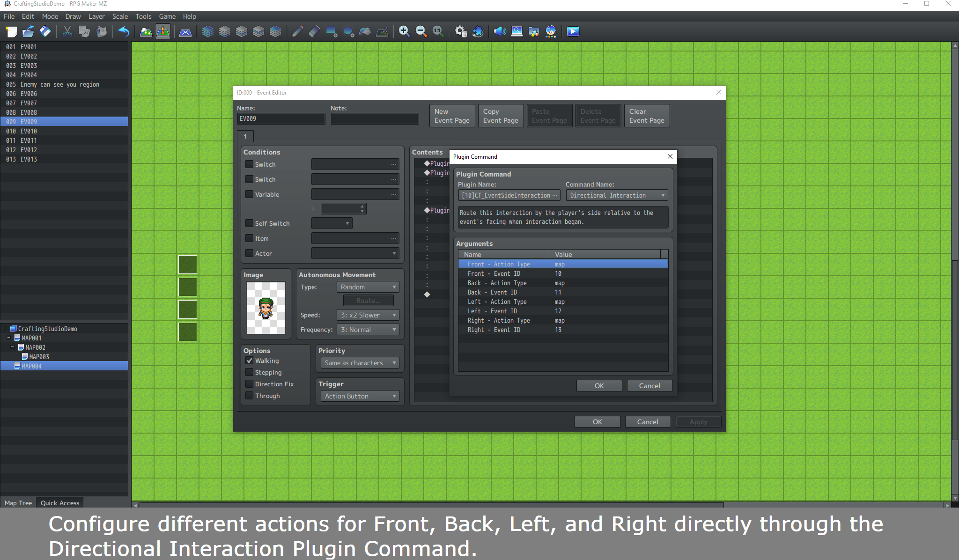Enable the first Switch condition checkbox
The height and width of the screenshot is (560, 959).
pos(250,164)
